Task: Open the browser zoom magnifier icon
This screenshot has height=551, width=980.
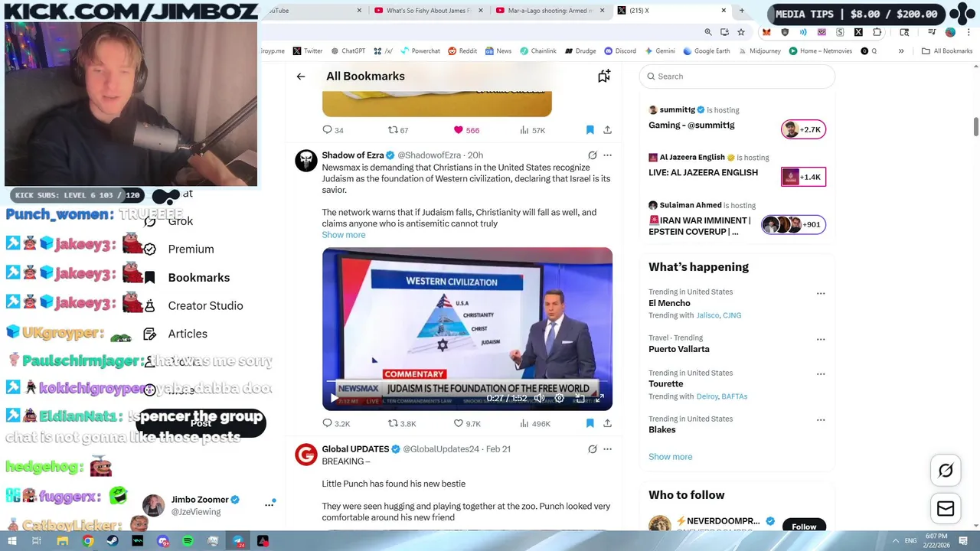Action: tap(708, 32)
